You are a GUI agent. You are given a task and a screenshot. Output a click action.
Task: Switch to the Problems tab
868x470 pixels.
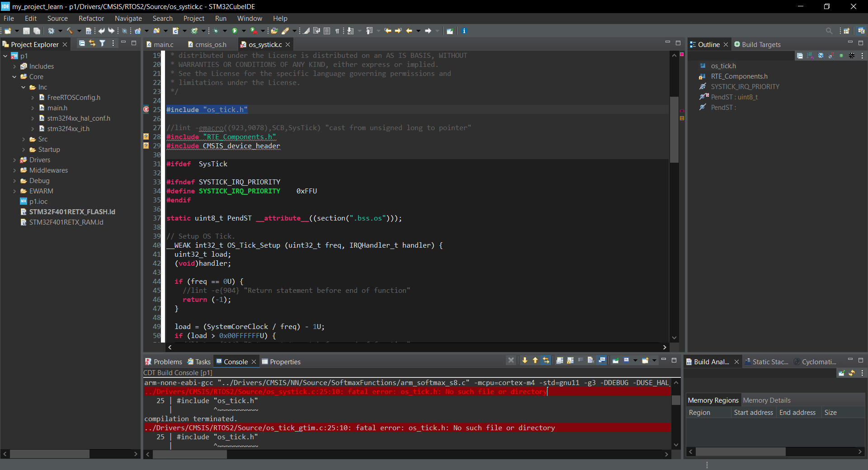click(163, 362)
